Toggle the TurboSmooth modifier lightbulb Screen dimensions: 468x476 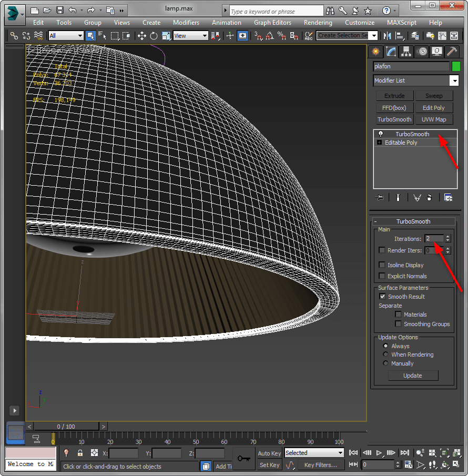(381, 134)
